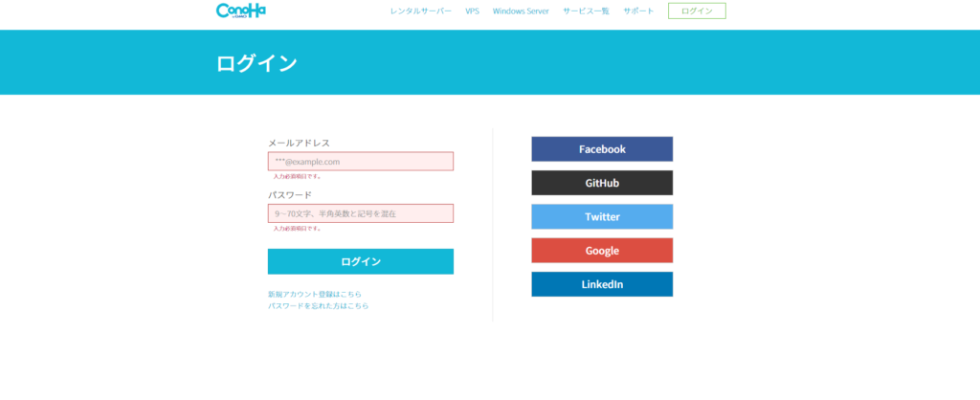Sign in with Google
The width and height of the screenshot is (980, 400).
[602, 251]
